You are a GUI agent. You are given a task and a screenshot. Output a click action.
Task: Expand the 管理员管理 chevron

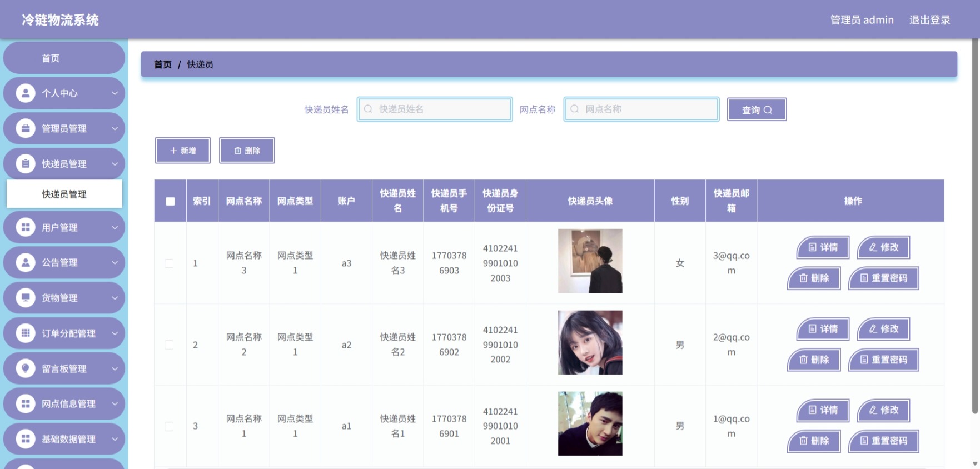115,129
